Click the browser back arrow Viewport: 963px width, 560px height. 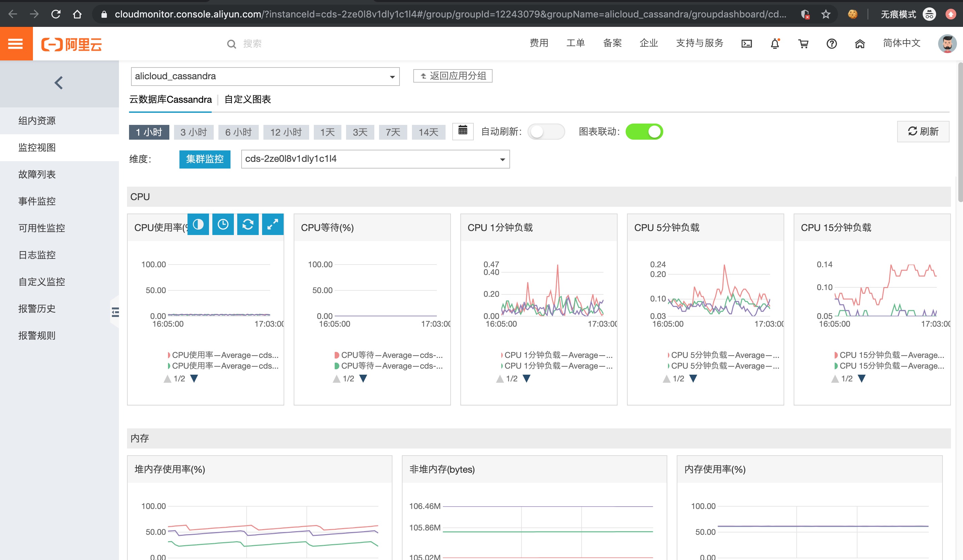click(13, 14)
